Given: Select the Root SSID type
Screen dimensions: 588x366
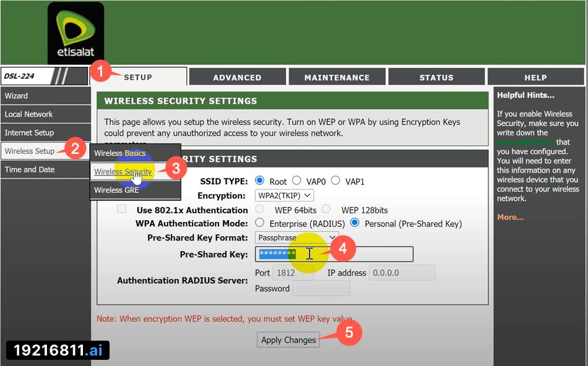Looking at the screenshot, I should coord(260,181).
